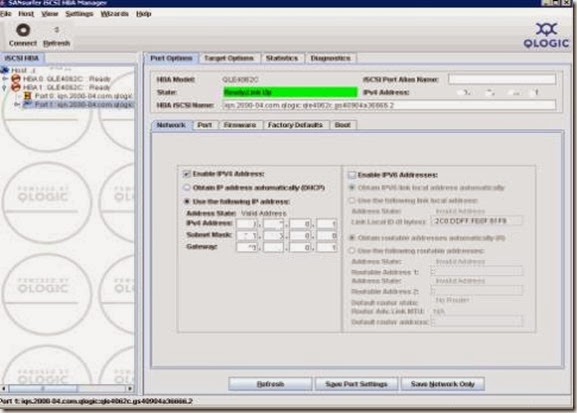Select the Port 1 icon in the tree
This screenshot has width=577, height=413.
point(27,105)
